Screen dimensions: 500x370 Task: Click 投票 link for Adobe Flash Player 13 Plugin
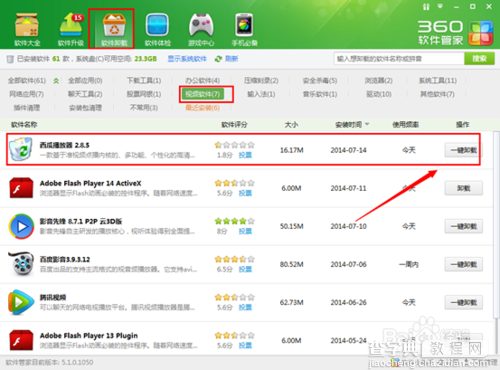[245, 345]
